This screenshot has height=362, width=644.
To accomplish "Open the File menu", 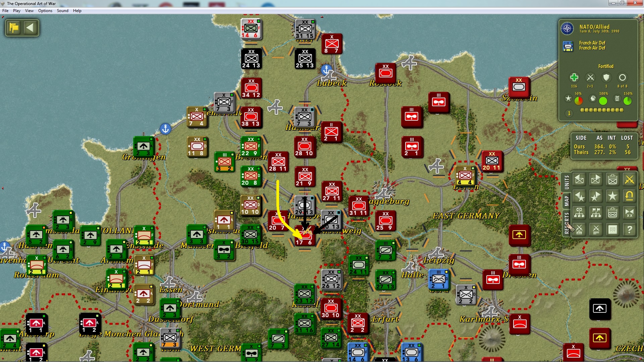I will (5, 11).
